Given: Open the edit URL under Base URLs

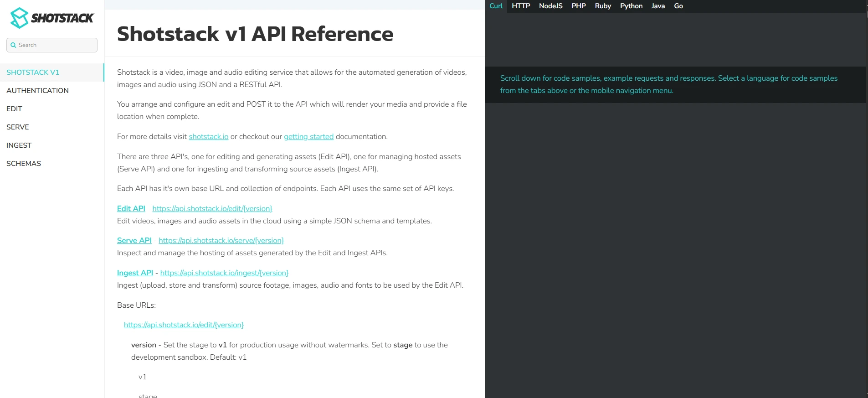Looking at the screenshot, I should pyautogui.click(x=184, y=325).
